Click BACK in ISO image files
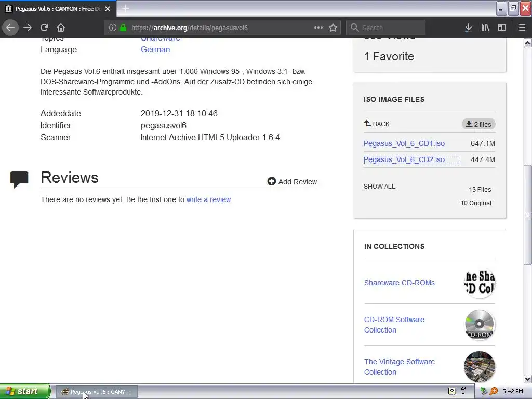This screenshot has width=532, height=399. [377, 124]
